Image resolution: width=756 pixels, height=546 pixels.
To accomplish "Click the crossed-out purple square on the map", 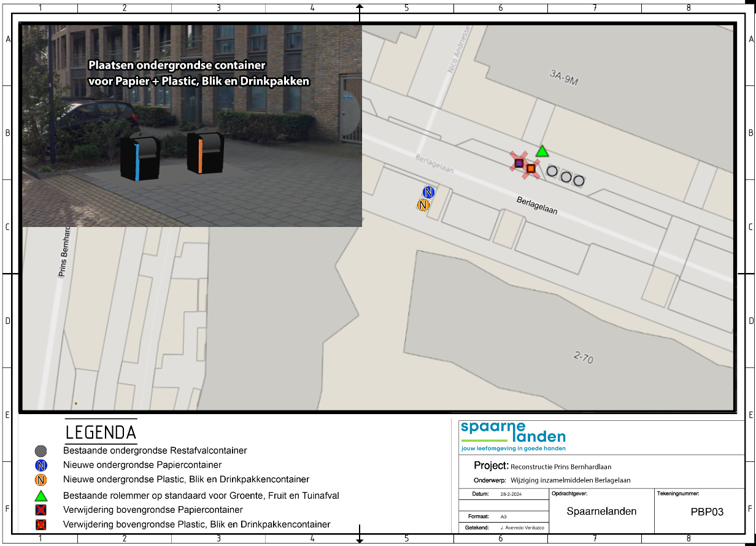I will coord(519,163).
